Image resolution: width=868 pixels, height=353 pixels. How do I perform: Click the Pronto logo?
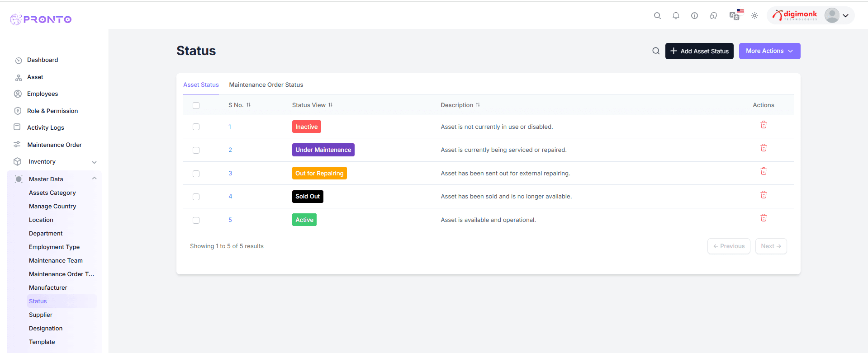[41, 19]
